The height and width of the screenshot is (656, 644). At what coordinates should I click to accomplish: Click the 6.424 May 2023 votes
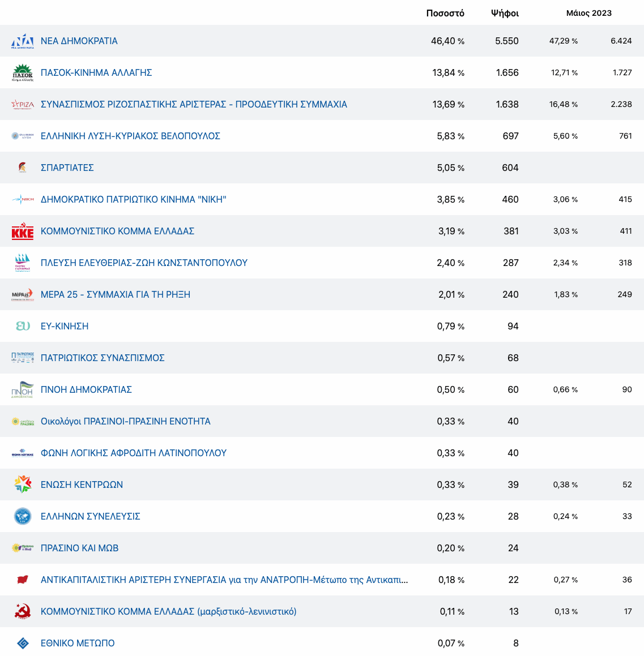pyautogui.click(x=621, y=41)
